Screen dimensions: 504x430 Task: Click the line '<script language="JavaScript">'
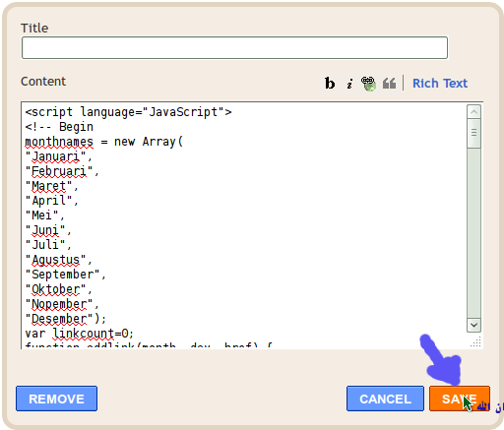[128, 112]
